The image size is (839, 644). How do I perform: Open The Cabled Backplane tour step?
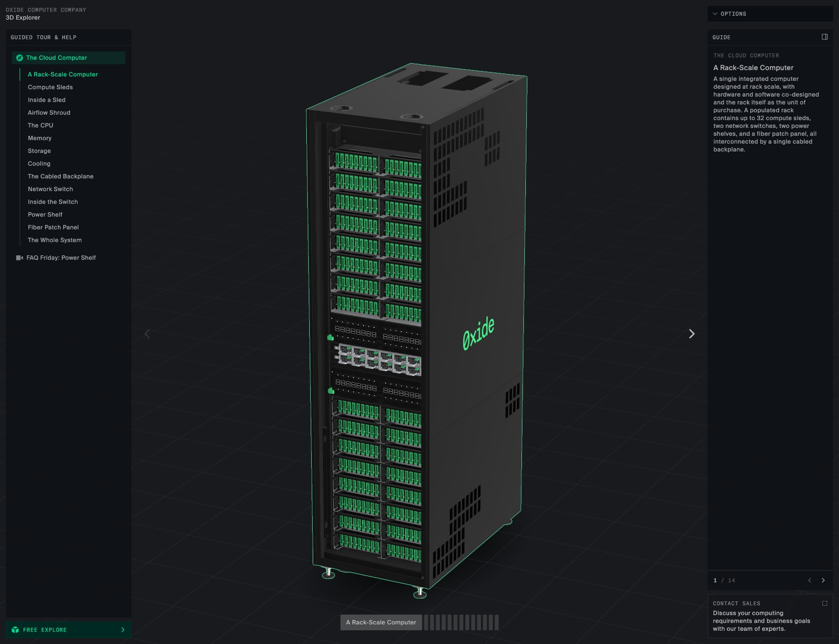(60, 176)
